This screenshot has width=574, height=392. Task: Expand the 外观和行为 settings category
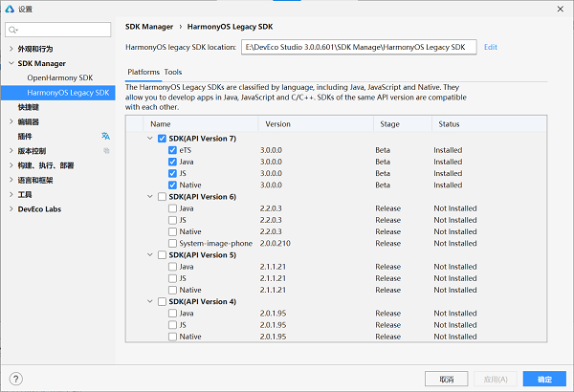(11, 49)
